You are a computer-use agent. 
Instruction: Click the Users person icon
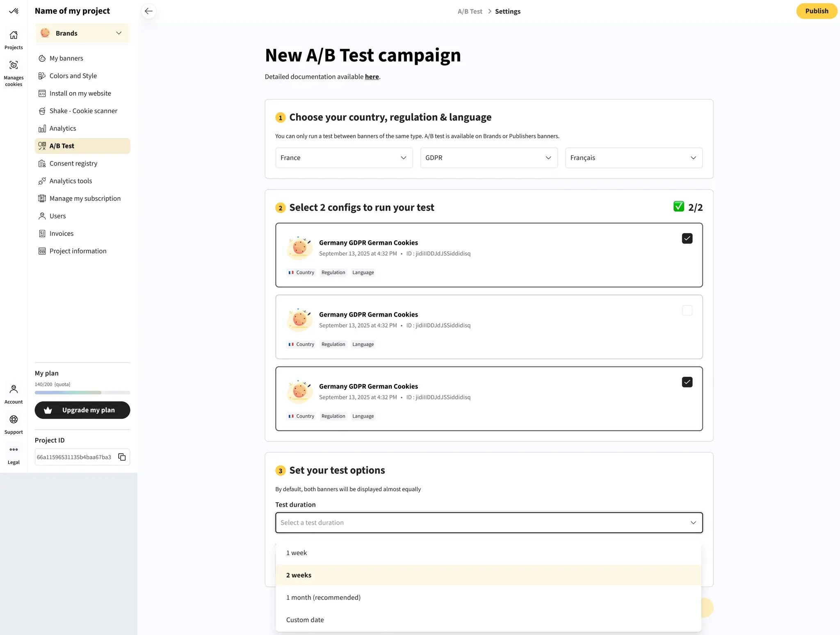(x=42, y=216)
